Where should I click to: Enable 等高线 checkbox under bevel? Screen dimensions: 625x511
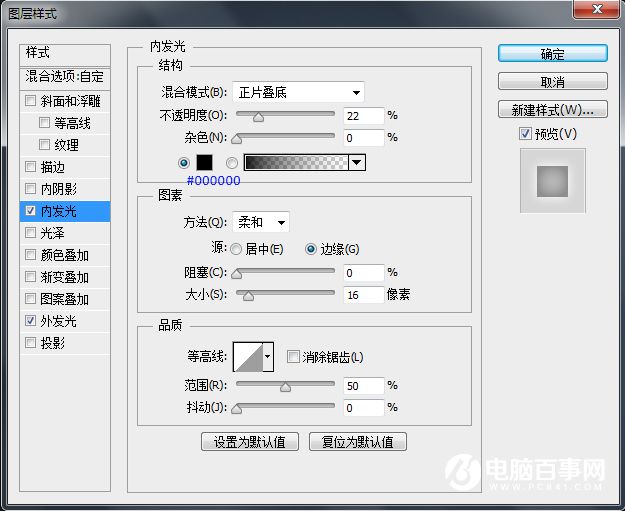click(44, 122)
